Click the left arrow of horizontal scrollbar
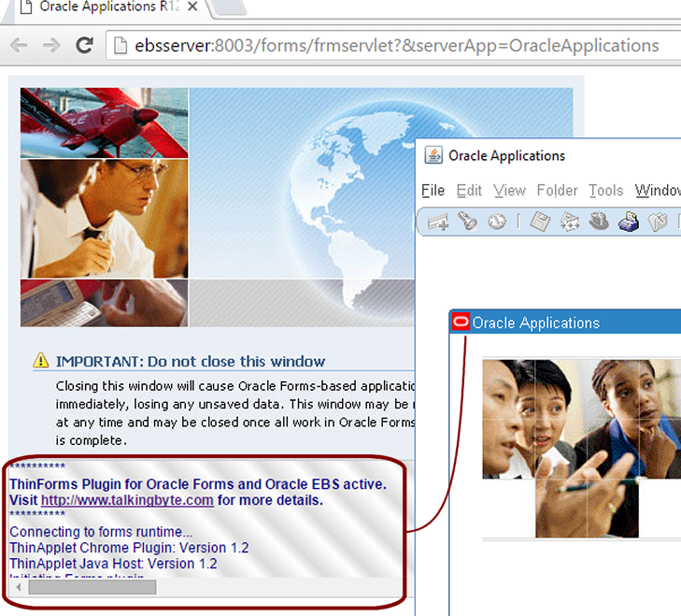 click(19, 587)
